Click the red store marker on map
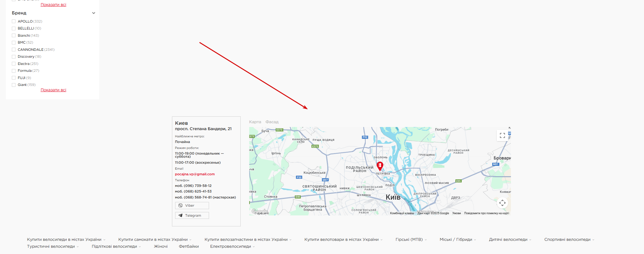 pos(380,166)
